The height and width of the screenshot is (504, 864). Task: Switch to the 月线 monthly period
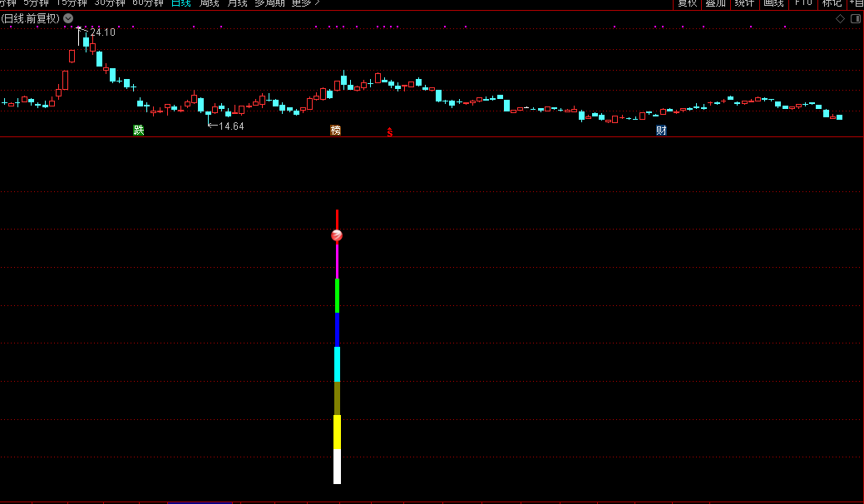pyautogui.click(x=238, y=3)
